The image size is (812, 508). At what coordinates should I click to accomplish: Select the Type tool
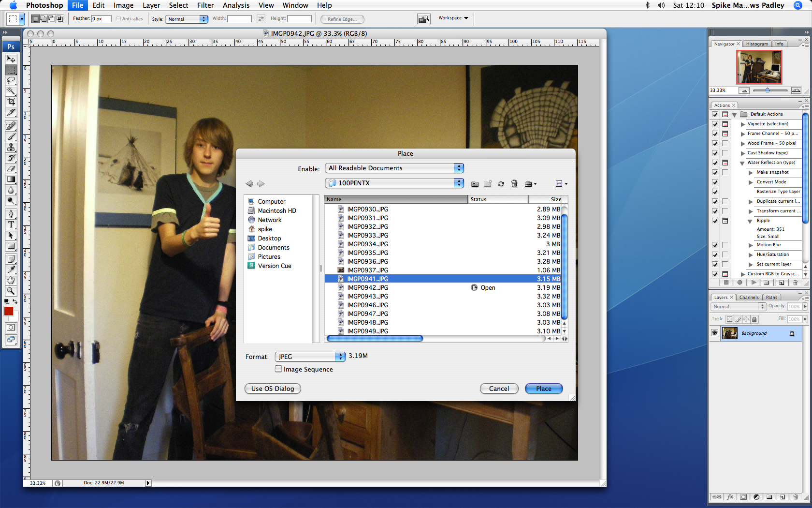(11, 224)
